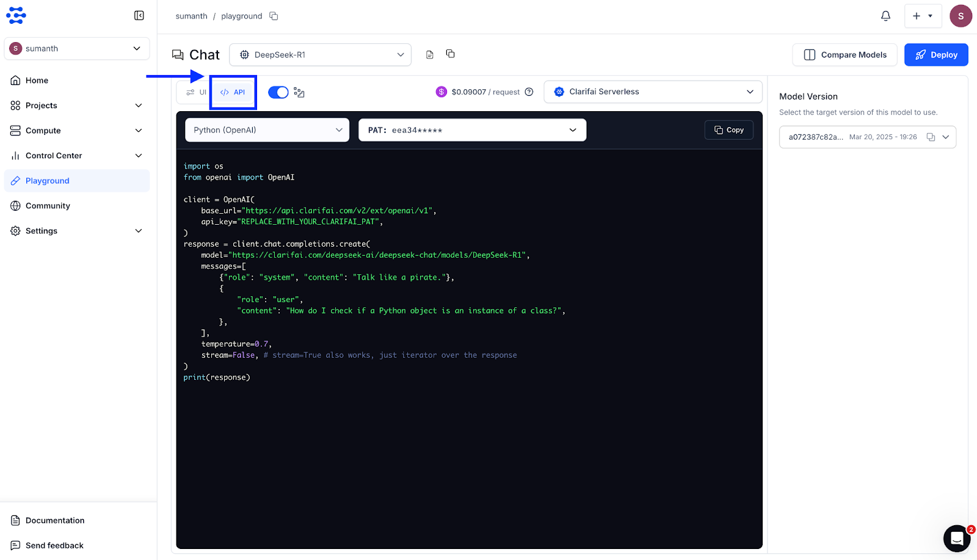Select the API view tab
The width and height of the screenshot is (977, 560).
click(233, 92)
